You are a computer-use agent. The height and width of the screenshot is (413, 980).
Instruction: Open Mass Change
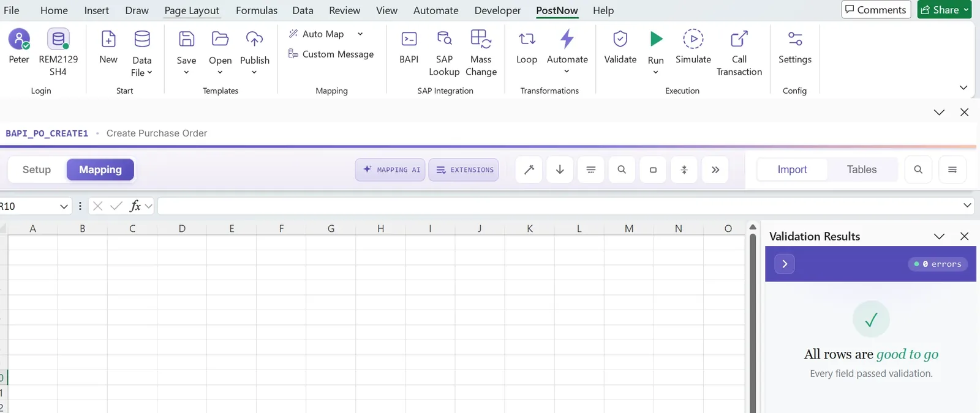coord(481,53)
